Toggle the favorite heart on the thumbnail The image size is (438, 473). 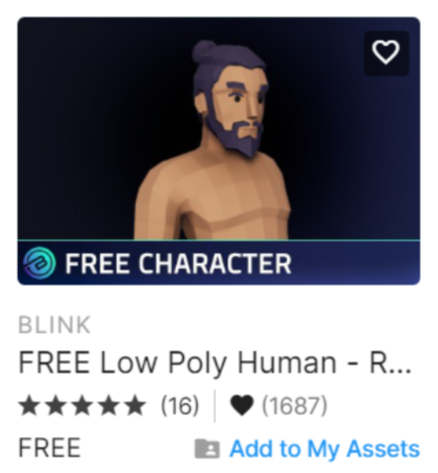(386, 53)
